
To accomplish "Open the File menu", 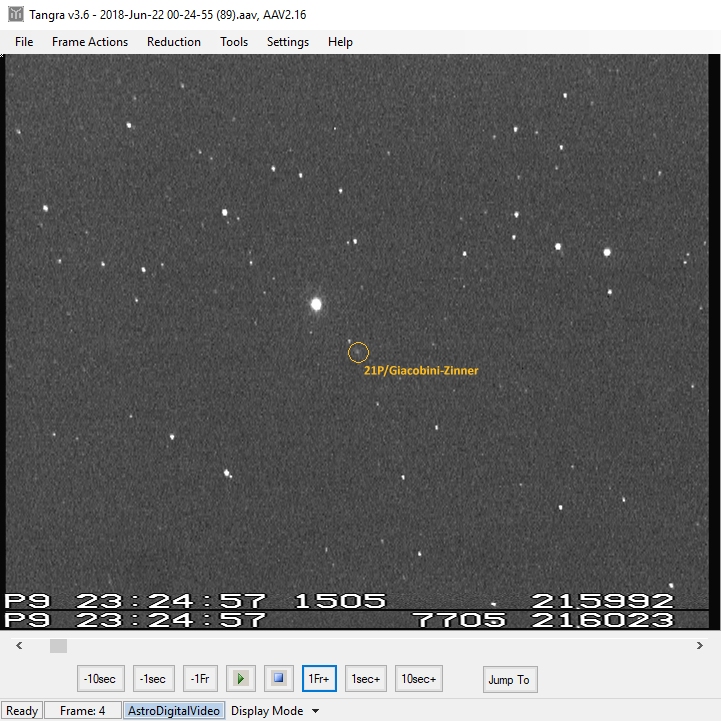I will tap(24, 42).
